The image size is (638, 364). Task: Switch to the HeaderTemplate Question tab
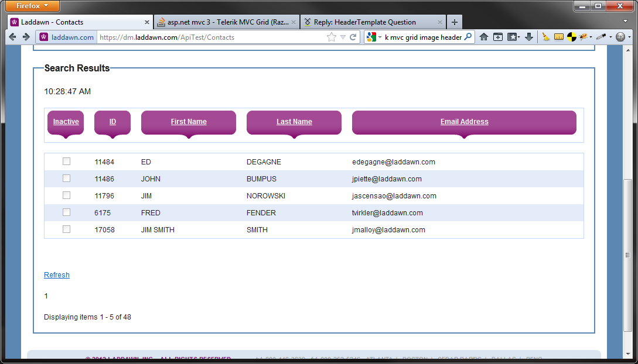tap(373, 22)
